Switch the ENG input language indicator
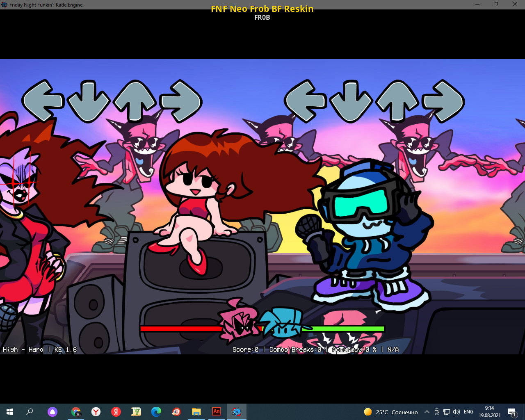 pos(468,412)
